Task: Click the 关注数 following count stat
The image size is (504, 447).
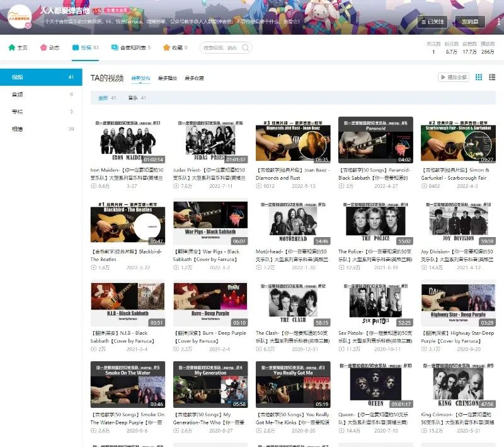Action: click(433, 47)
